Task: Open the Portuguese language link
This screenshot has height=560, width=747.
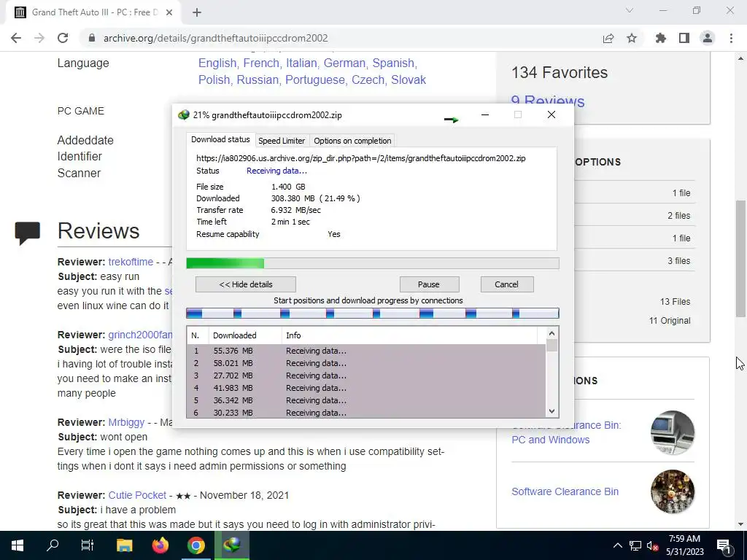Action: tap(315, 79)
